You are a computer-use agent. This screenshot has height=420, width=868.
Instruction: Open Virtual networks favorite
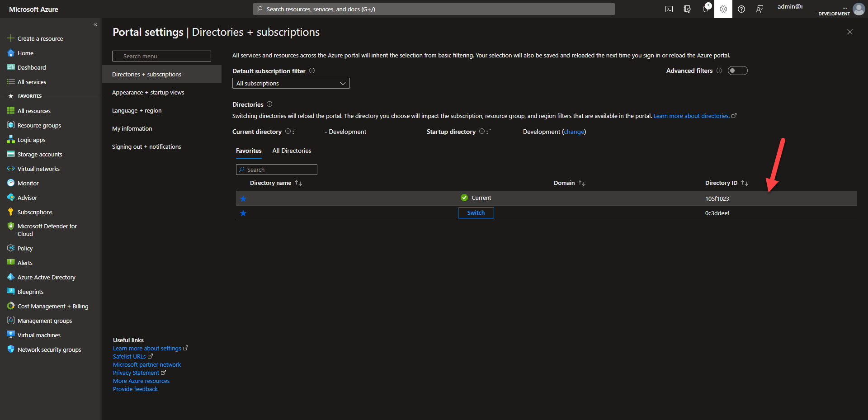pyautogui.click(x=38, y=169)
